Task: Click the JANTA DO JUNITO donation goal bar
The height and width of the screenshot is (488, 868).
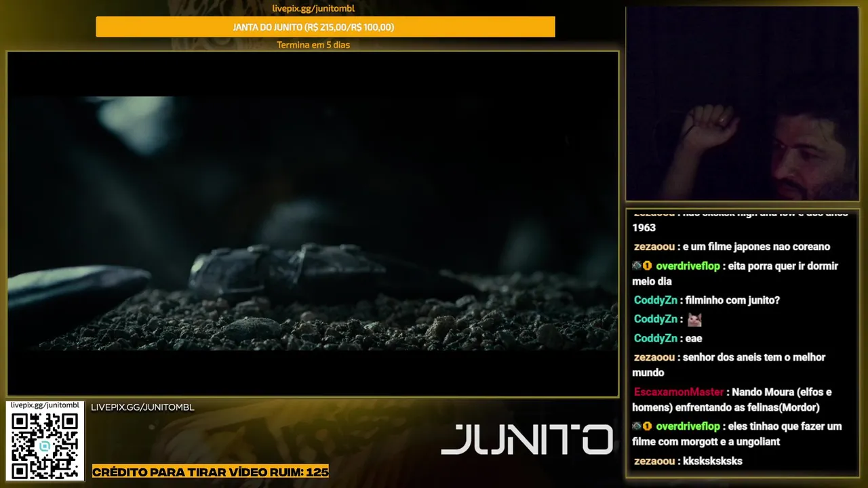Action: [325, 27]
